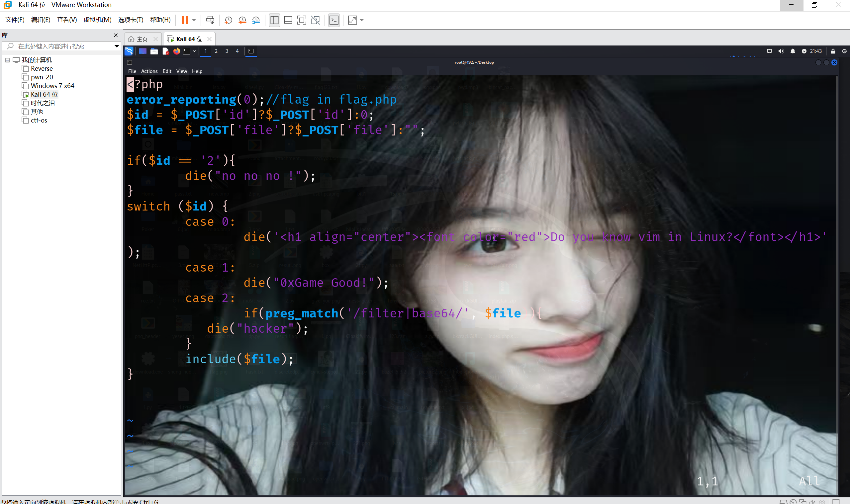This screenshot has height=504, width=850.
Task: Open the 虚拟机(M) menu
Action: pyautogui.click(x=98, y=20)
